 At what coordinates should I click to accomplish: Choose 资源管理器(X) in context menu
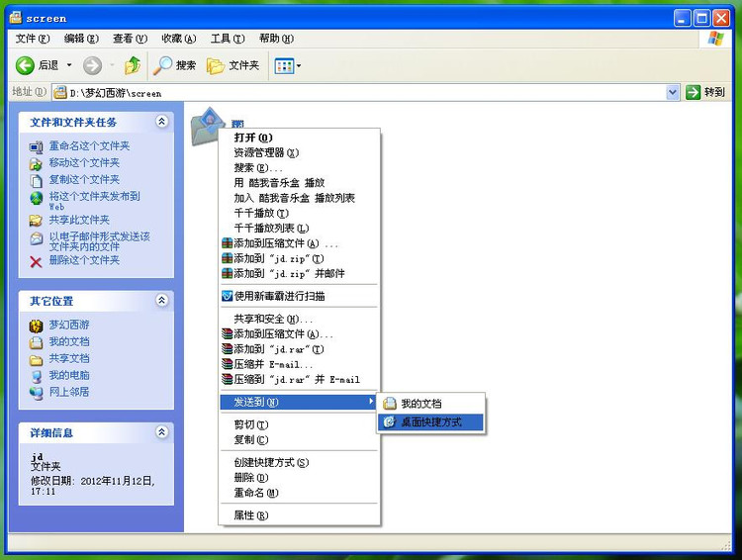pyautogui.click(x=299, y=152)
